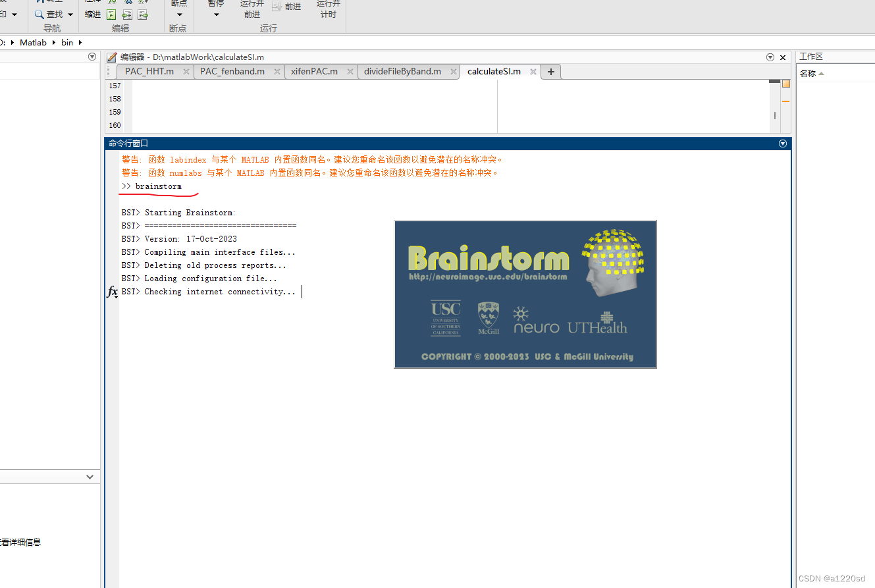Viewport: 875px width, 588px height.
Task: Click the Advance icon button
Action: click(x=286, y=7)
